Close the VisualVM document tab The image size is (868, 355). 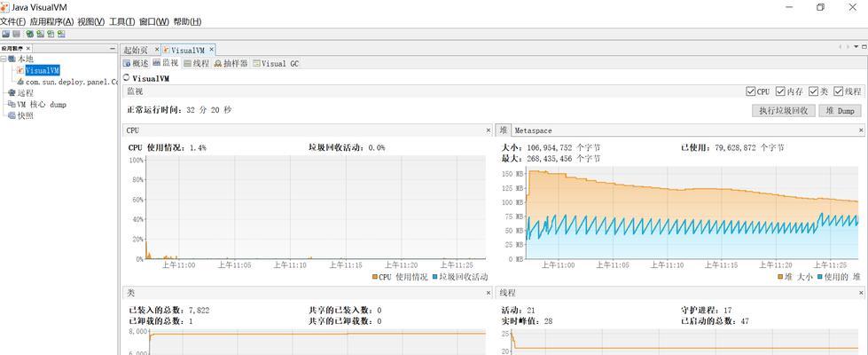[211, 50]
